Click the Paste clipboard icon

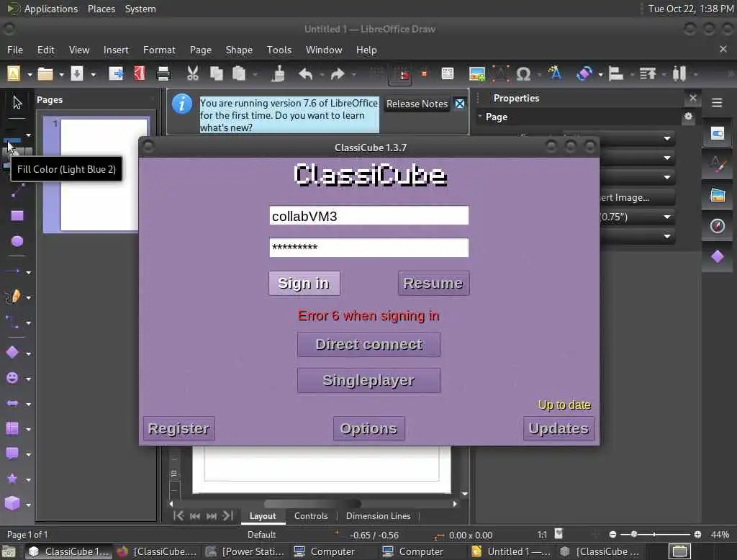(x=239, y=74)
